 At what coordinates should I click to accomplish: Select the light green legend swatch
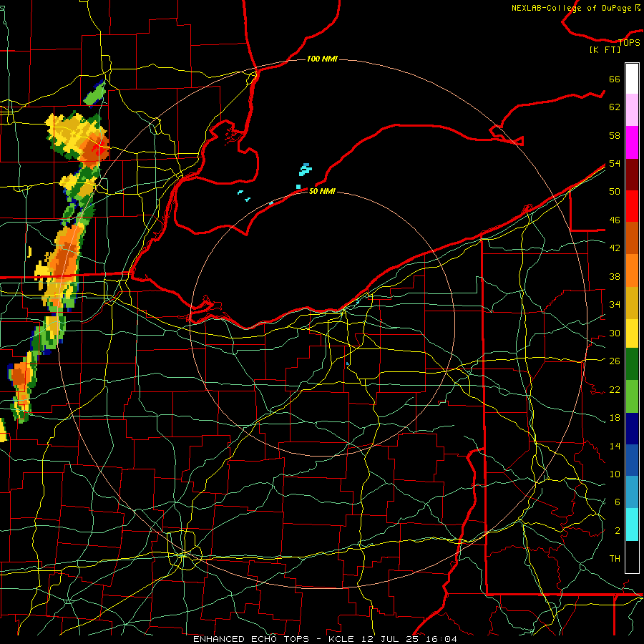click(x=632, y=396)
